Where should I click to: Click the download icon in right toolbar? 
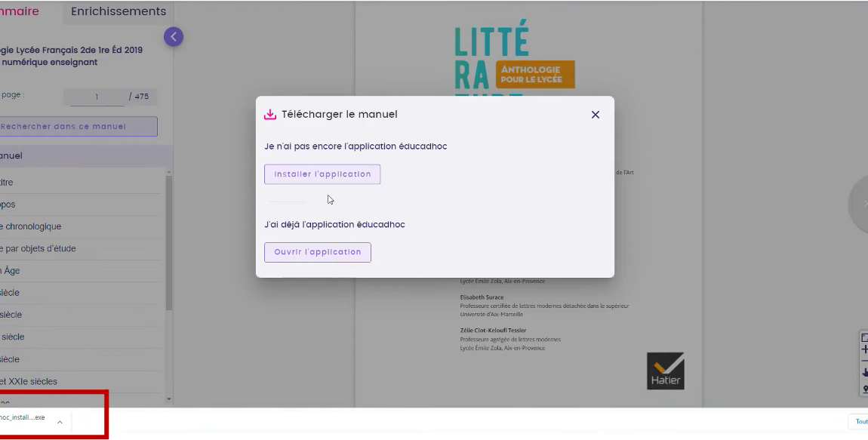click(x=864, y=372)
